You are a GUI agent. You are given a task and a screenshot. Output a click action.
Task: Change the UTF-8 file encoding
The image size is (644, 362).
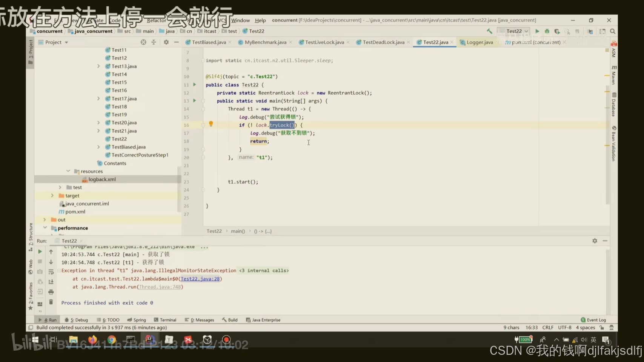[x=565, y=328]
